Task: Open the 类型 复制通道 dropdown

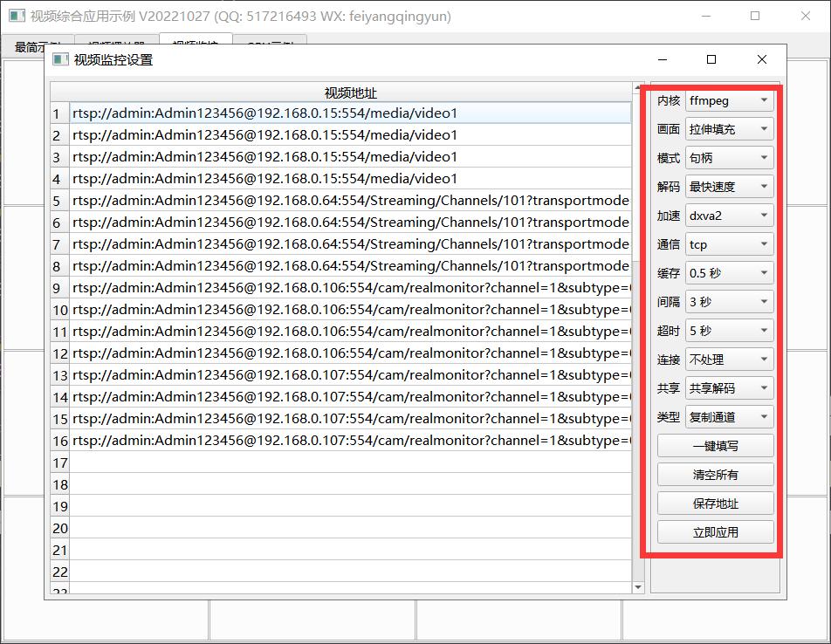Action: point(729,417)
